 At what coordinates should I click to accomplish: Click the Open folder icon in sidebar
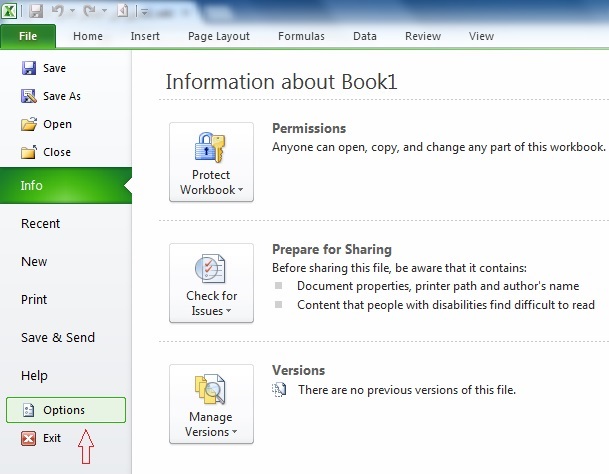[29, 124]
